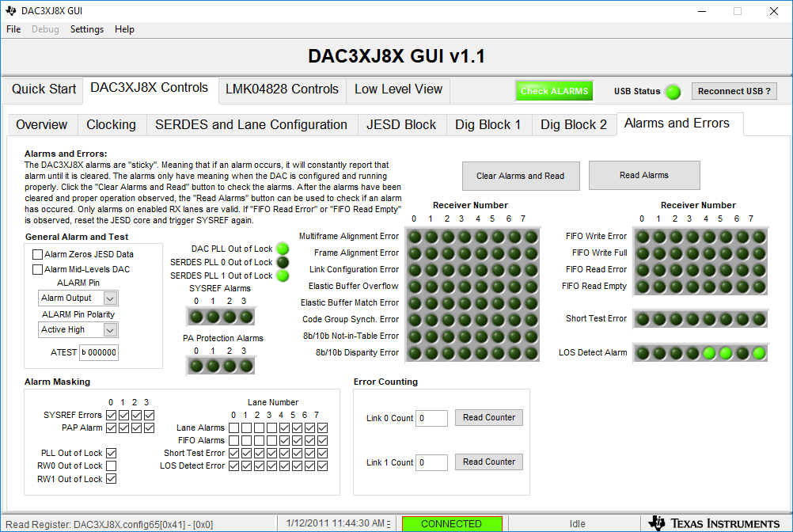The width and height of the screenshot is (793, 532).
Task: Click the CONNECTED status indicator
Action: [x=452, y=524]
